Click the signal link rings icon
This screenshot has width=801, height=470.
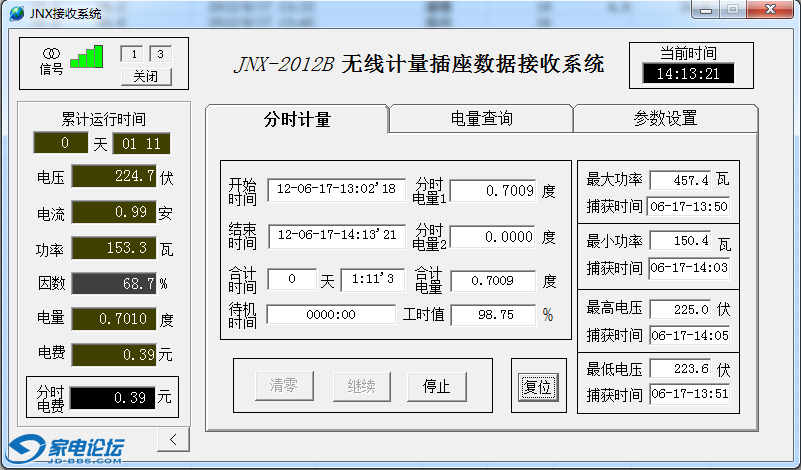point(51,52)
